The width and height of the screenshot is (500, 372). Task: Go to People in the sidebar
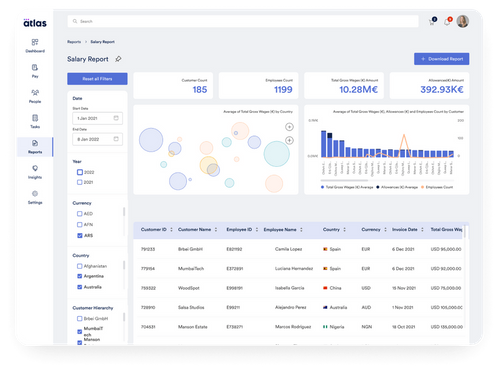[35, 93]
